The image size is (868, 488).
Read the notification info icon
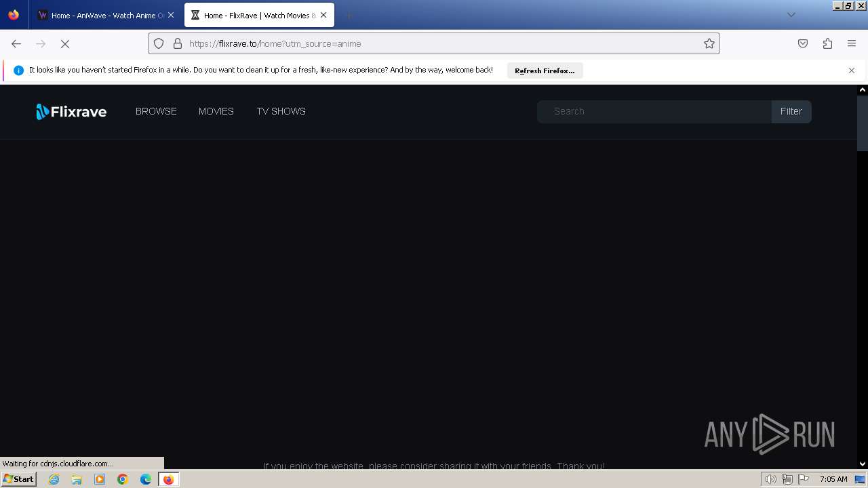click(18, 70)
